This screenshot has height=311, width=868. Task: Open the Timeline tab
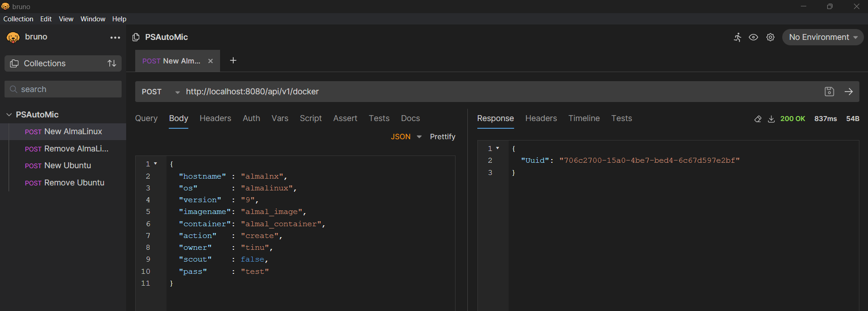(x=584, y=118)
